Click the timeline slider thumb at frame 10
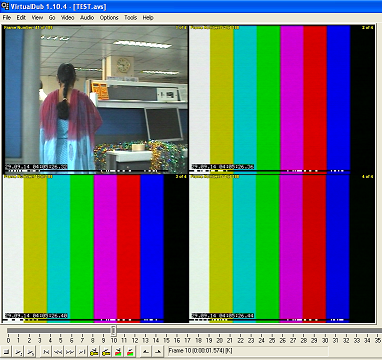Screen dimensions: 382x360 point(114,330)
